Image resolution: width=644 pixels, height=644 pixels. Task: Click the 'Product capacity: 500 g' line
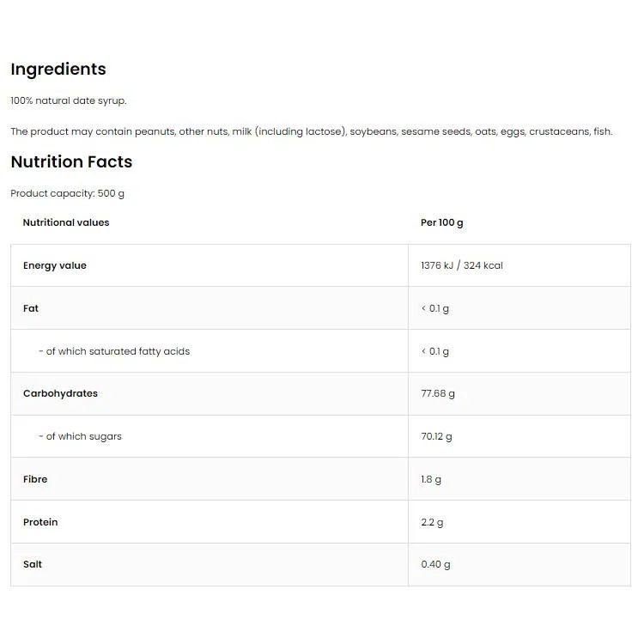click(67, 193)
